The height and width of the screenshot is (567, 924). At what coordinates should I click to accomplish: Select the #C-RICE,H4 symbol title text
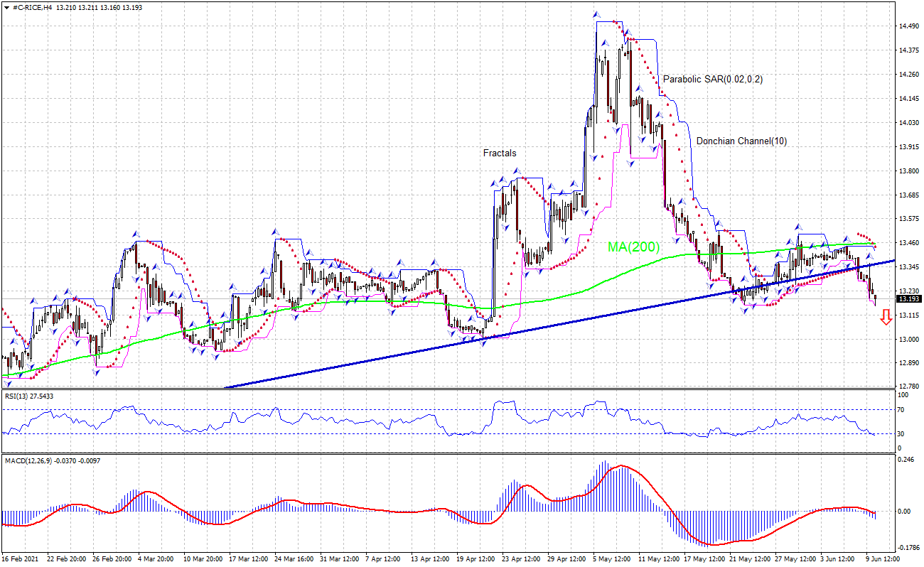[32, 6]
